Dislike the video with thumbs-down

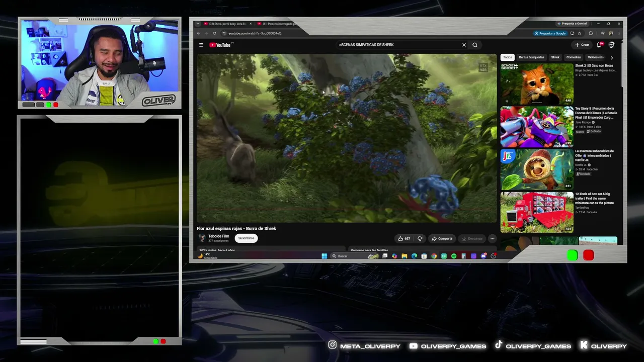[x=420, y=238]
